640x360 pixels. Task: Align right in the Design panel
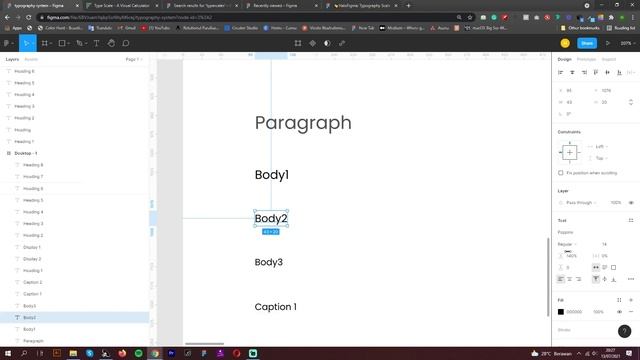click(584, 72)
